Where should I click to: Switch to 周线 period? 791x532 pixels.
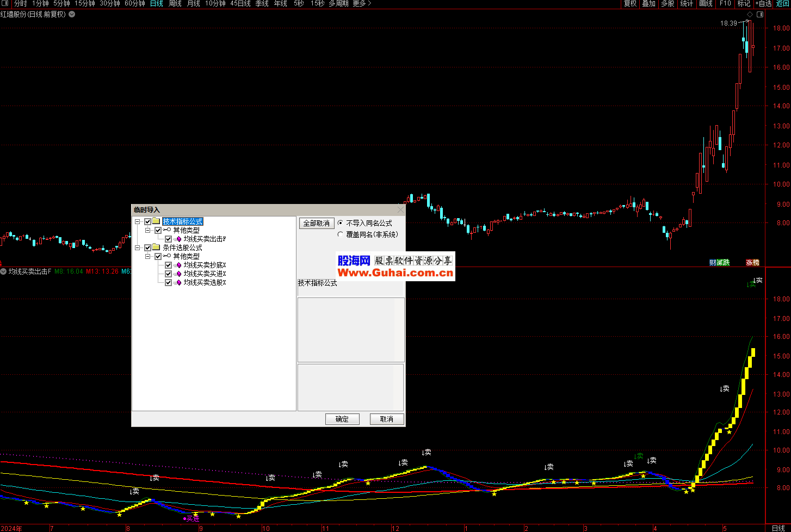click(175, 4)
